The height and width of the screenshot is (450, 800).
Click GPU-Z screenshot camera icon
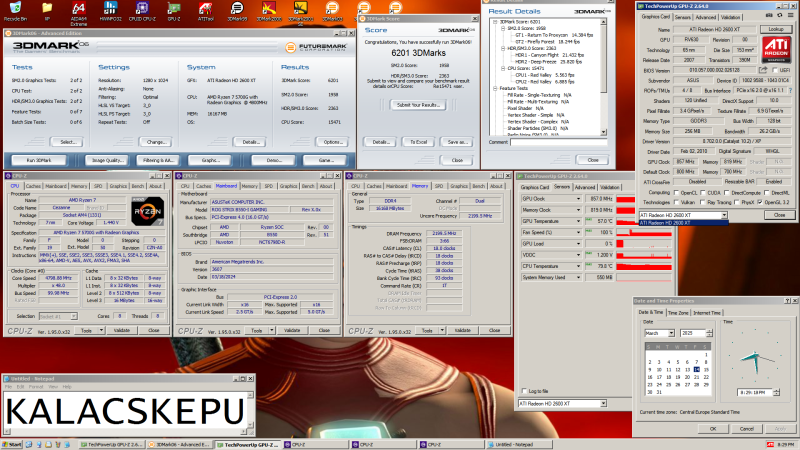click(769, 16)
